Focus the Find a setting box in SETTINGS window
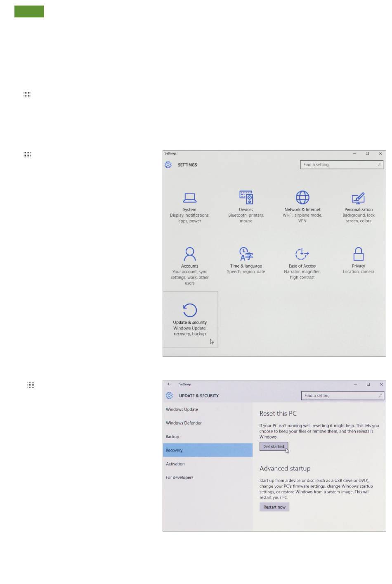The width and height of the screenshot is (392, 584). (342, 165)
